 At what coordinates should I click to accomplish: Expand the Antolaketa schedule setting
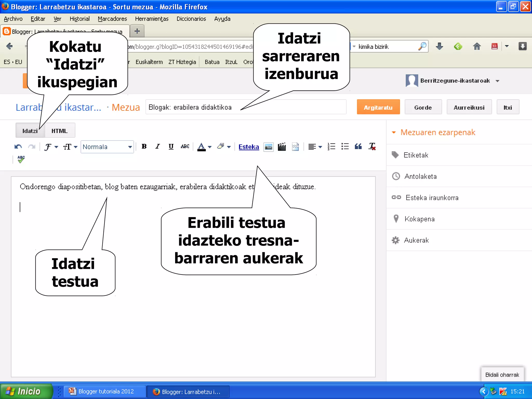point(459,176)
